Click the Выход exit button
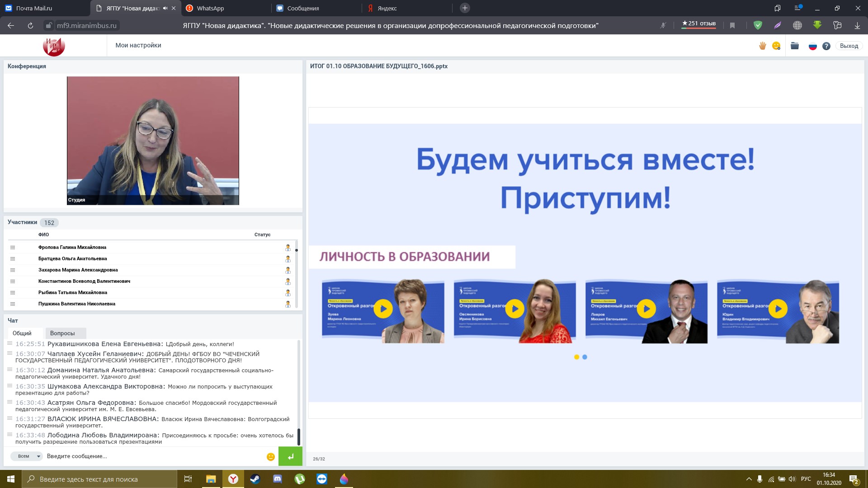Screen dimensions: 868x488 pos(849,46)
